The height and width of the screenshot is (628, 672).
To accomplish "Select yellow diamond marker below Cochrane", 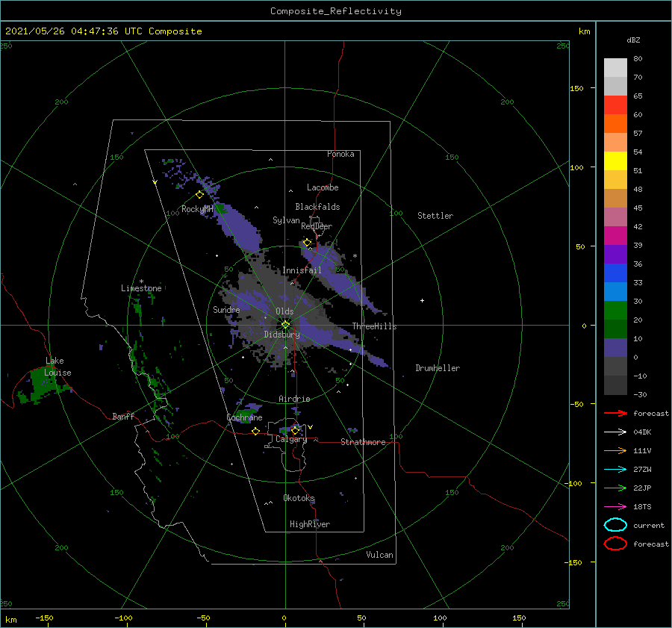I will (x=255, y=431).
